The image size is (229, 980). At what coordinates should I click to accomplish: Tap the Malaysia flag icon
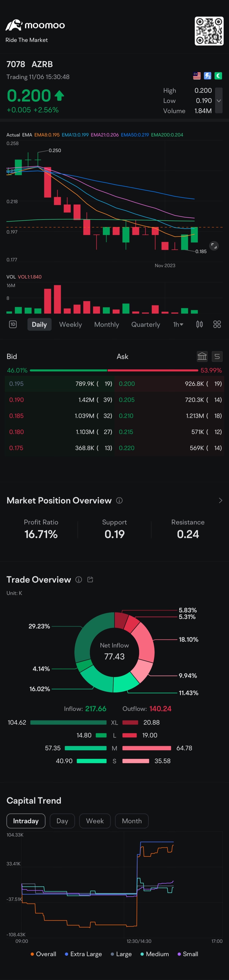tap(197, 76)
